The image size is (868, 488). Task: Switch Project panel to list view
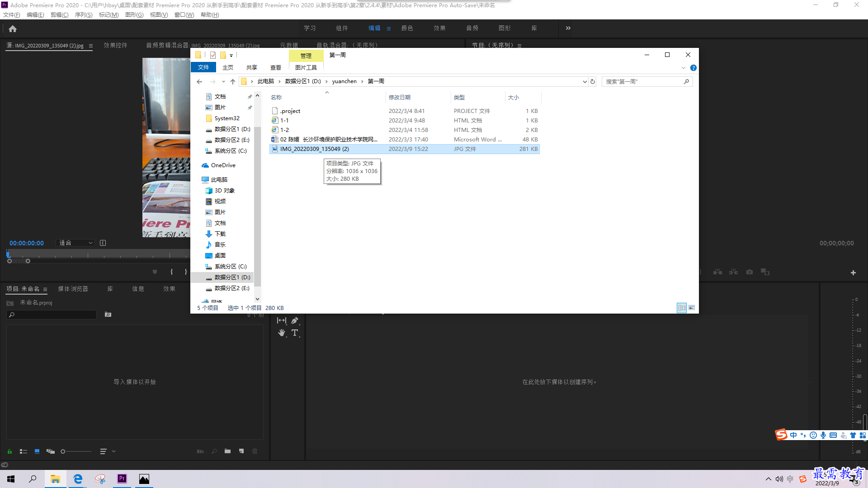point(24,451)
